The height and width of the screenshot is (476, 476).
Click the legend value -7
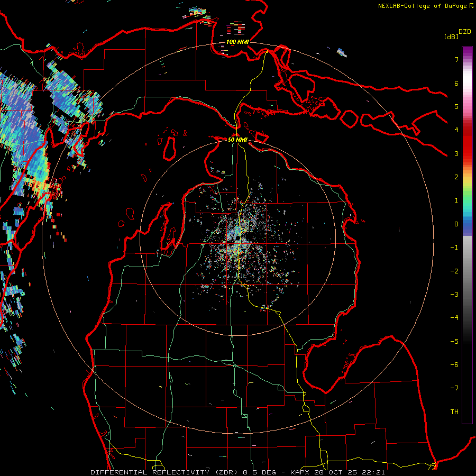point(454,388)
